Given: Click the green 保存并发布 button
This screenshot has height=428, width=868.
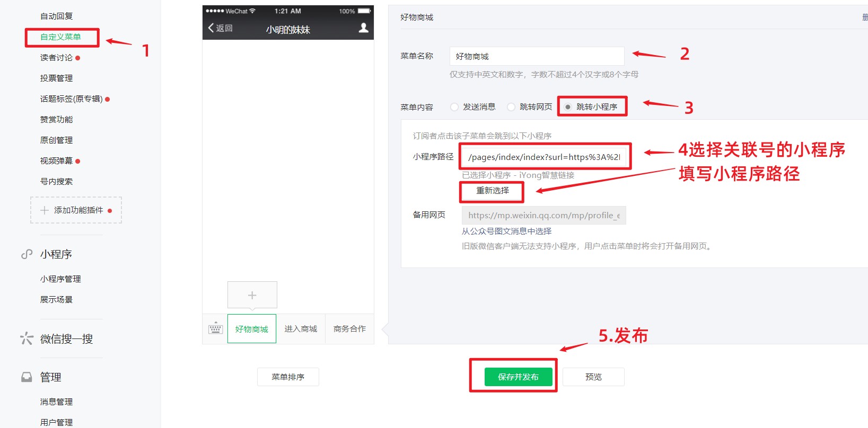Looking at the screenshot, I should pyautogui.click(x=519, y=377).
